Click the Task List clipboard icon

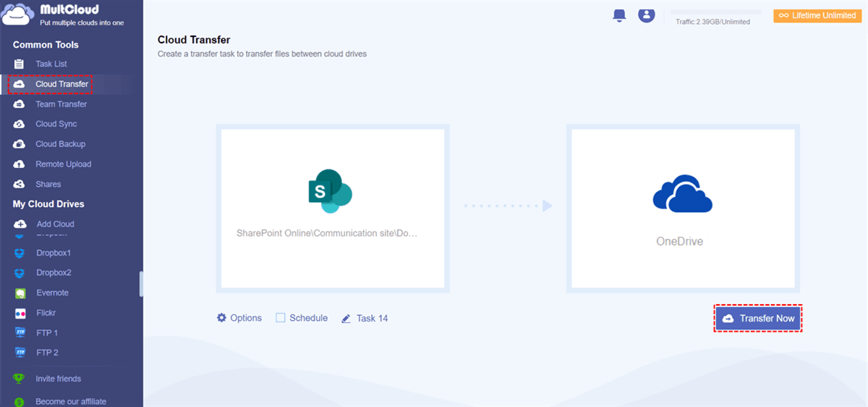(x=20, y=64)
